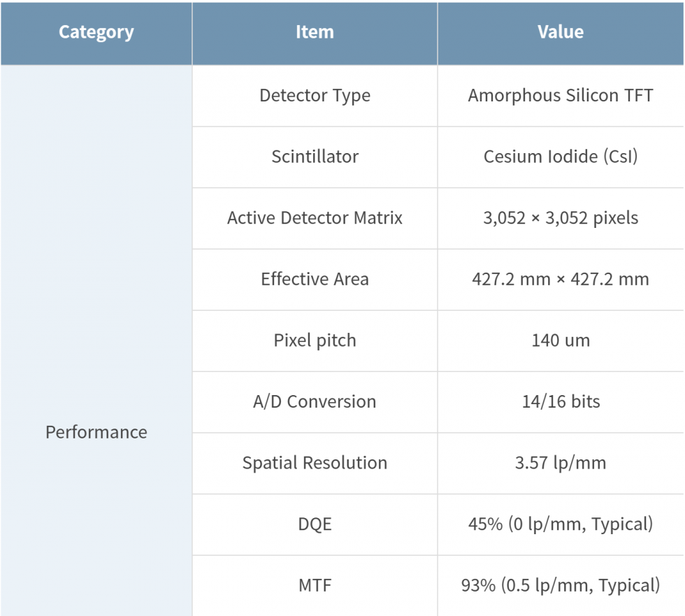685x616 pixels.
Task: Click the Spatial Resolution item cell
Action: click(x=315, y=463)
